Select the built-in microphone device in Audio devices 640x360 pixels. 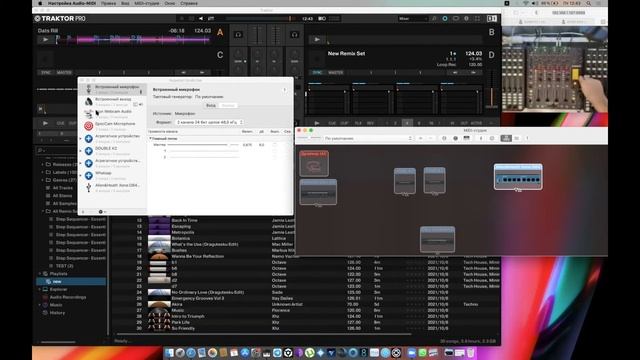(x=113, y=89)
